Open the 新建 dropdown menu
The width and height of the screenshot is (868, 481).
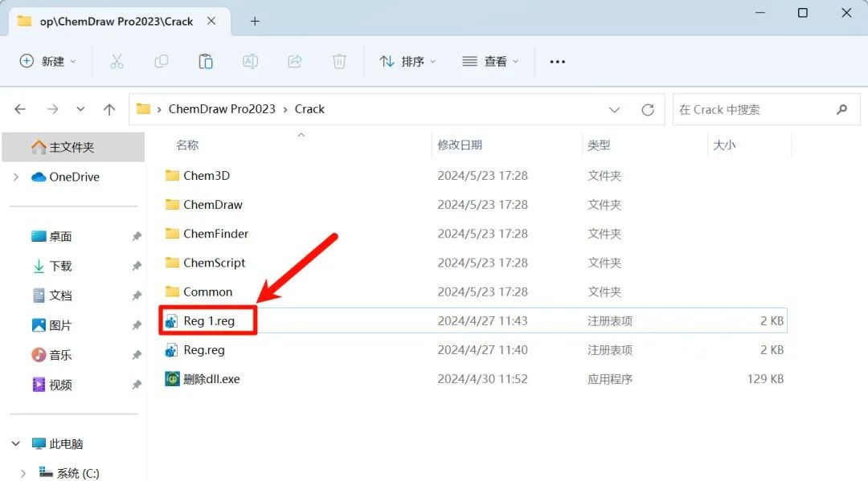(x=47, y=61)
